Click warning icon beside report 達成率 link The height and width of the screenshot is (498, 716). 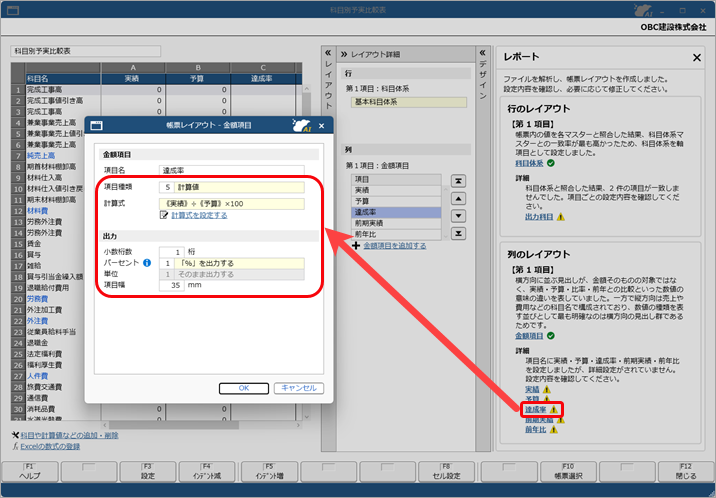coord(553,409)
